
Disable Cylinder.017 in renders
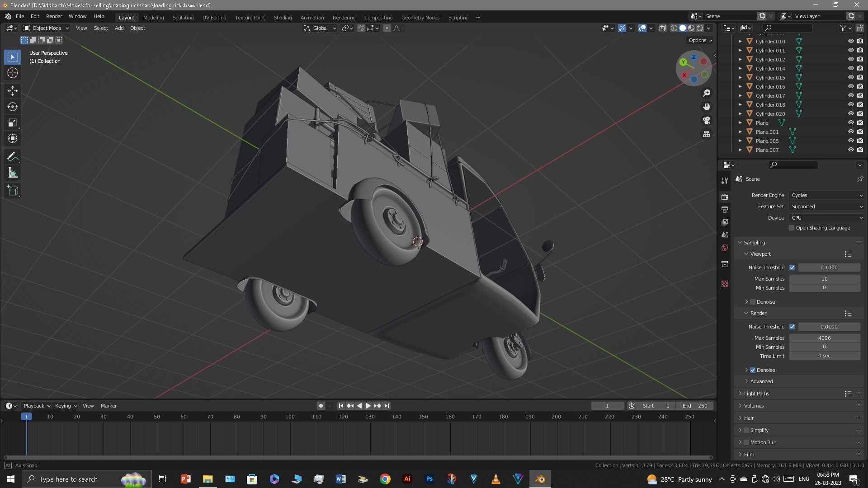pyautogui.click(x=860, y=95)
